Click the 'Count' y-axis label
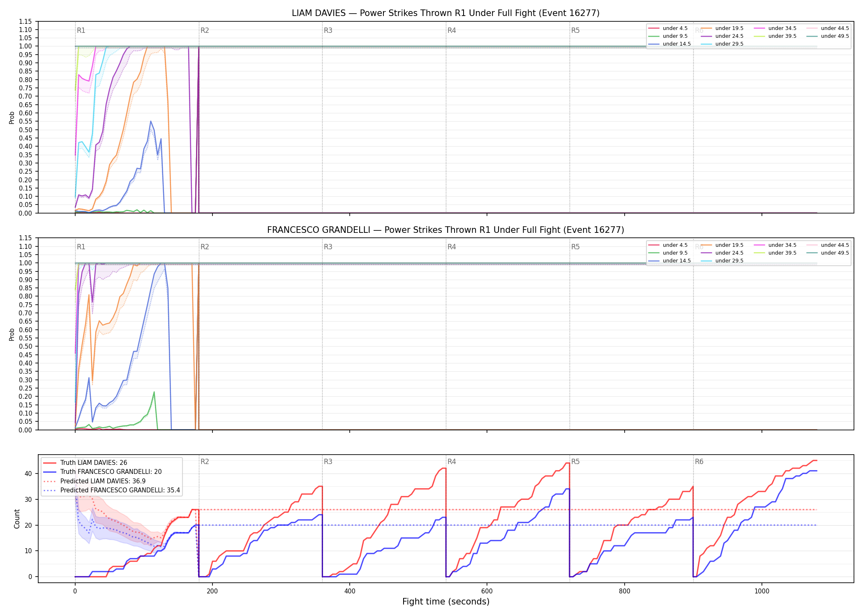This screenshot has height=616, width=863. point(17,519)
